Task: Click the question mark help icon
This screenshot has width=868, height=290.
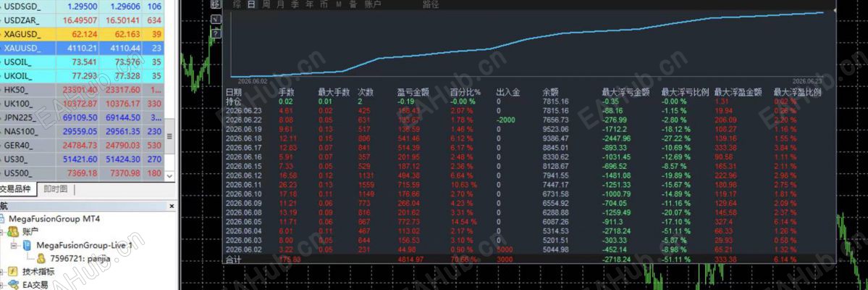Action: pyautogui.click(x=216, y=33)
